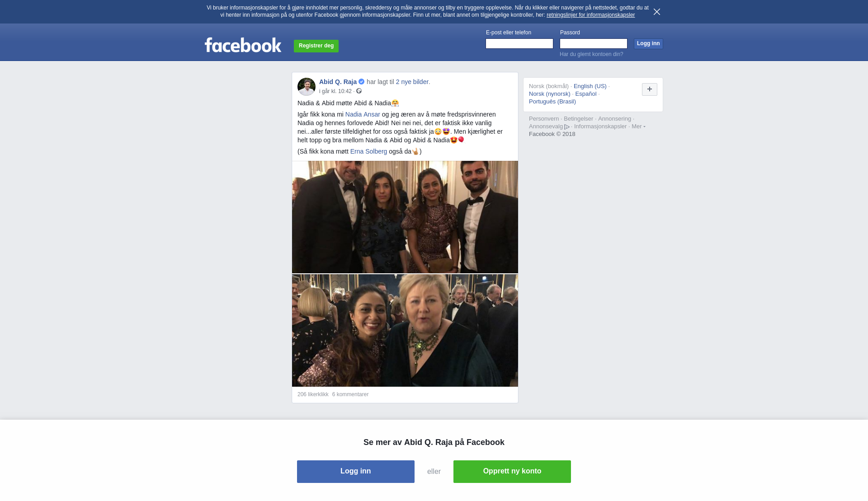
Task: Add a language with the plus button
Action: point(650,89)
